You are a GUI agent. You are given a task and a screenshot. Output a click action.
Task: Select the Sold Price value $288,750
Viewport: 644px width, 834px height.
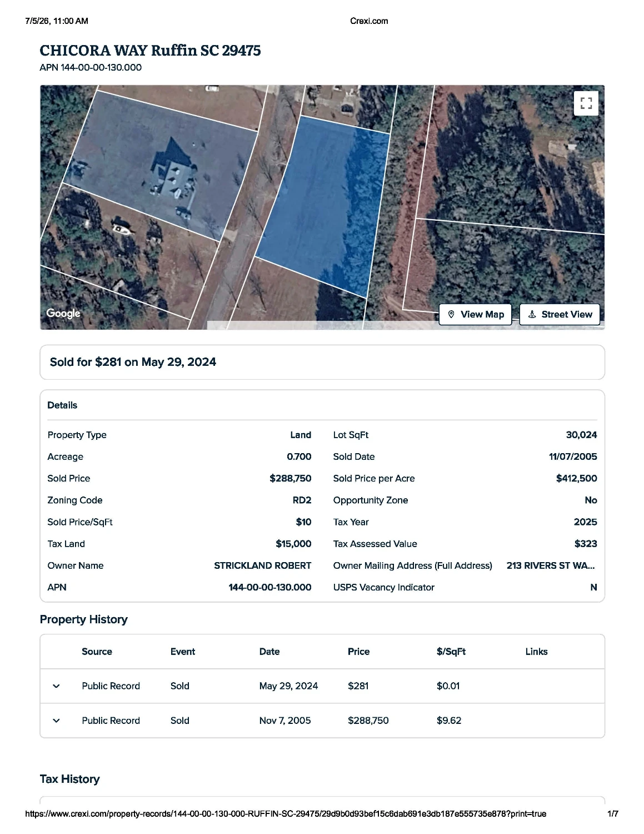[x=291, y=478]
